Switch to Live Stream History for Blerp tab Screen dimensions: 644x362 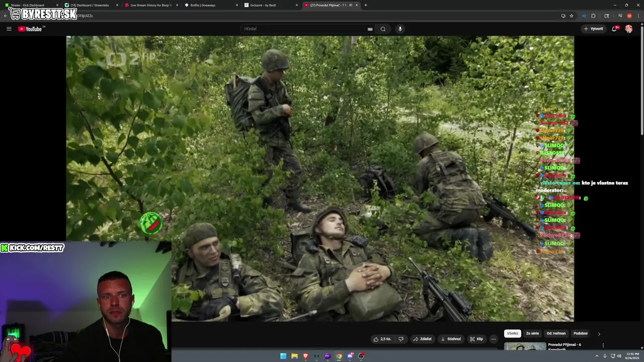point(151,5)
